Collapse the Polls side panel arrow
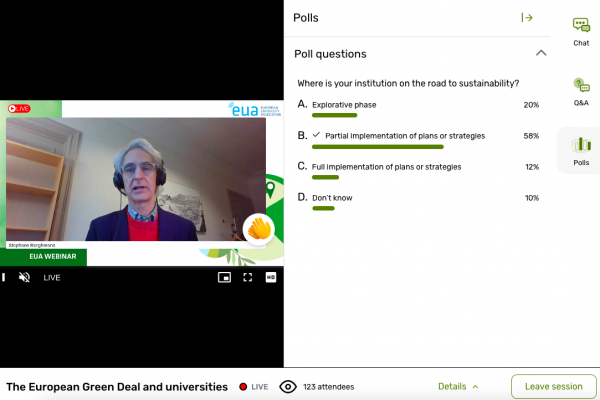600x400 pixels. 527,18
